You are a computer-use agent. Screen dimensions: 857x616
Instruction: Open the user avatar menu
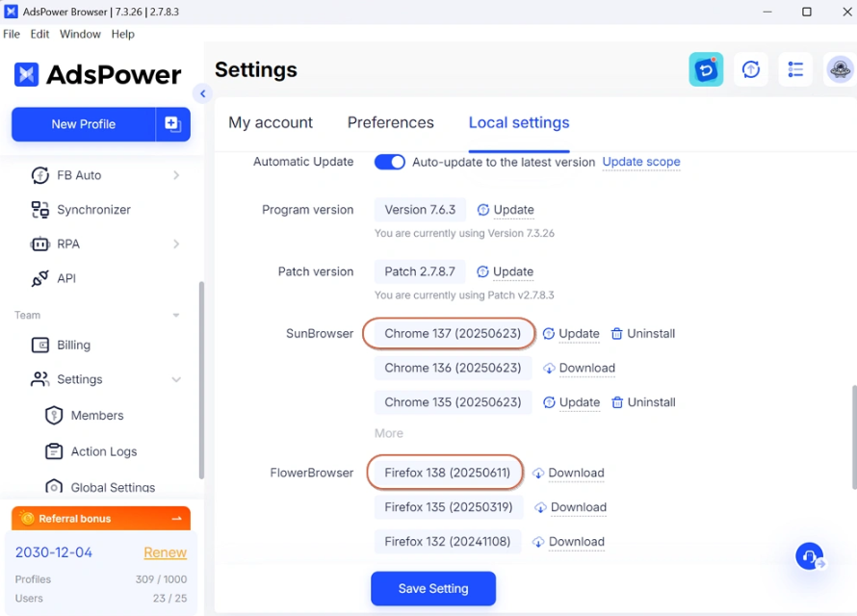[840, 69]
